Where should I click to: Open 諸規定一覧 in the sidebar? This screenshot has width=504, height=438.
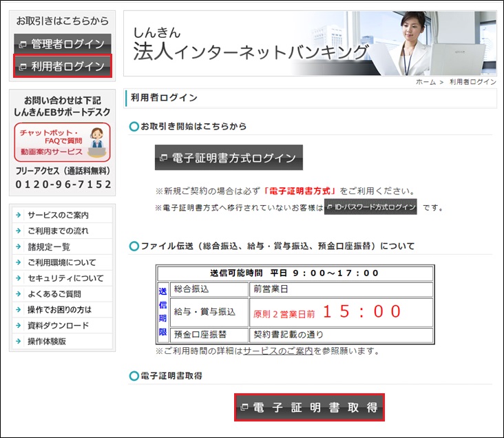point(48,247)
